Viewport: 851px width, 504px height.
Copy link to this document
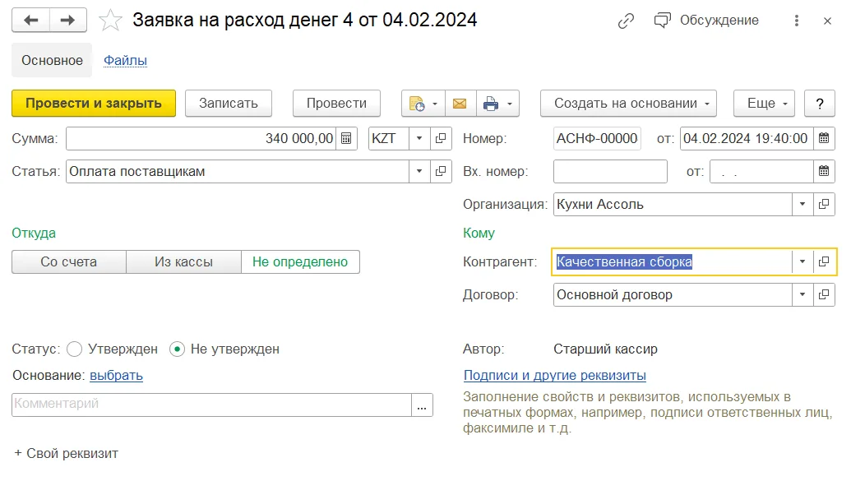click(626, 21)
